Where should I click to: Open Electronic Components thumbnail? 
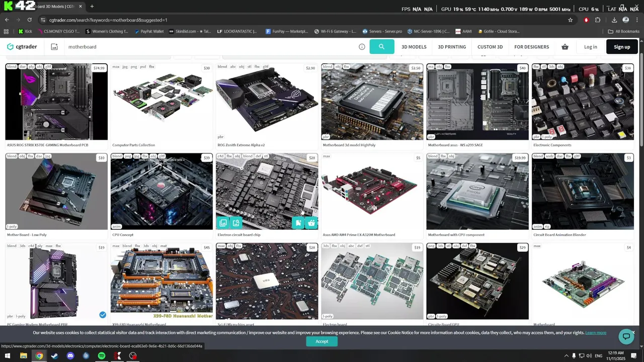[x=583, y=102]
